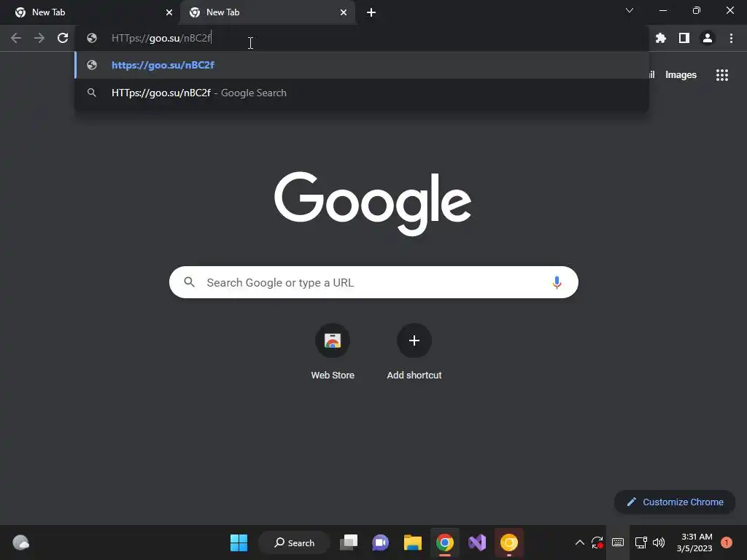Click the Chrome Canary taskbar icon

point(508,542)
